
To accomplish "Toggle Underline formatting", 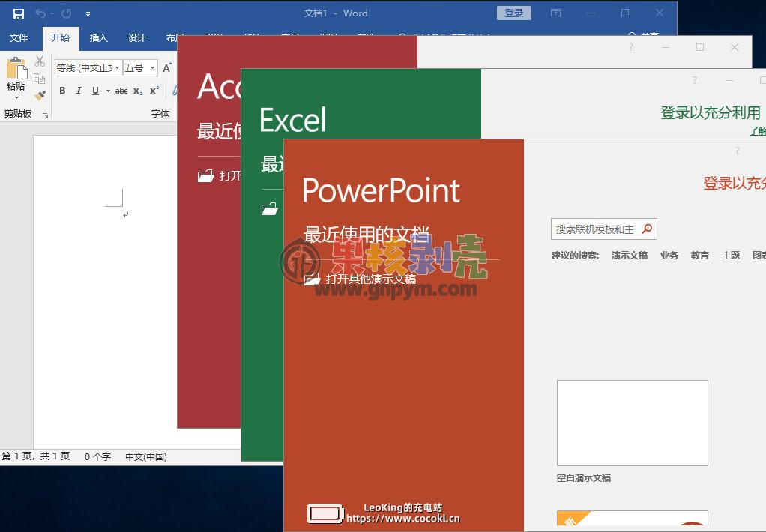I will pyautogui.click(x=95, y=91).
